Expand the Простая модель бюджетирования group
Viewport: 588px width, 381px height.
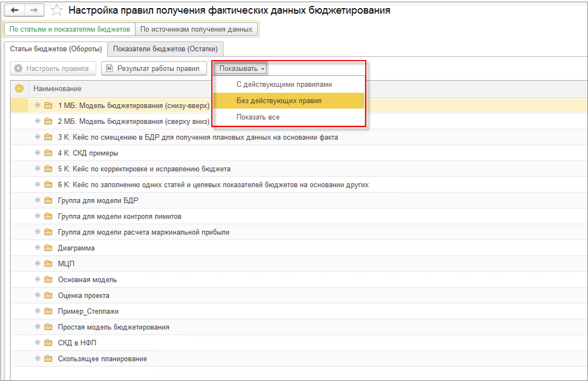(38, 326)
